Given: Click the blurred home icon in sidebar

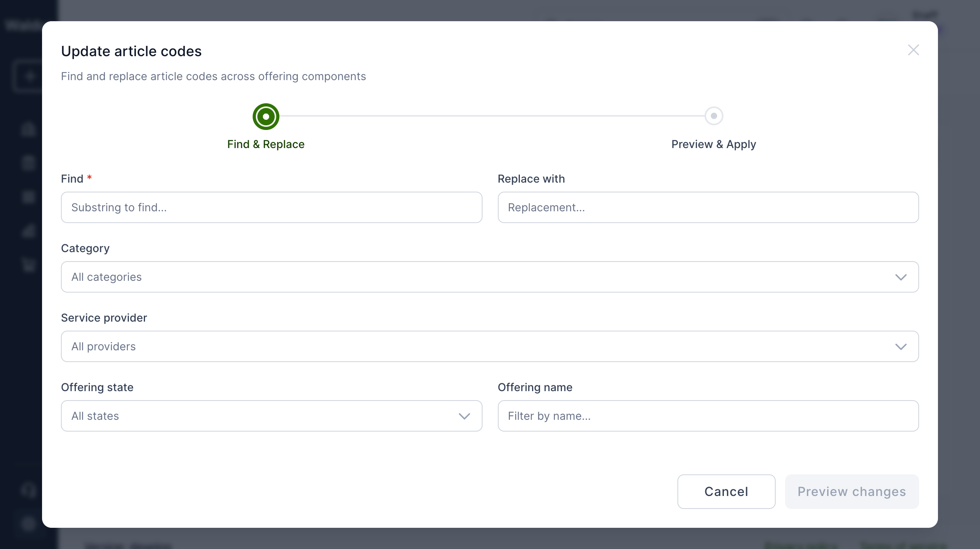Looking at the screenshot, I should pos(28,129).
